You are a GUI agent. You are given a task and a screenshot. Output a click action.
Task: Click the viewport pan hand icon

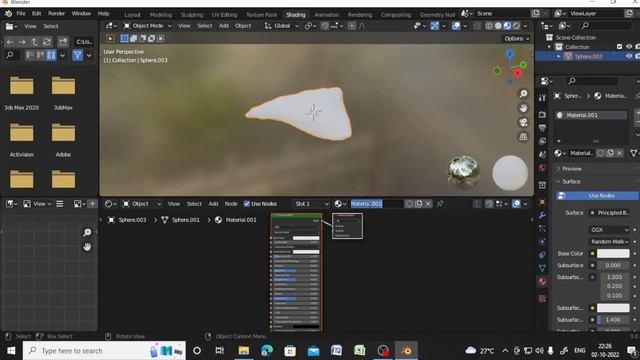pyautogui.click(x=523, y=108)
